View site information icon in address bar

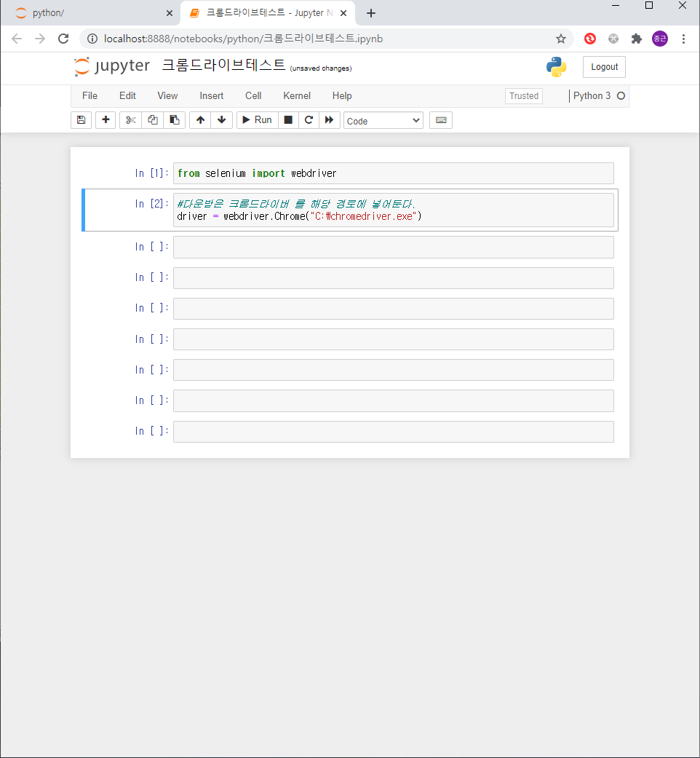click(92, 39)
